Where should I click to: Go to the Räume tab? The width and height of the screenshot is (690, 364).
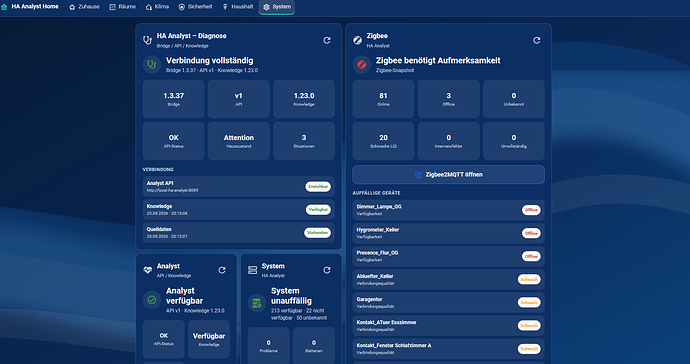point(123,7)
